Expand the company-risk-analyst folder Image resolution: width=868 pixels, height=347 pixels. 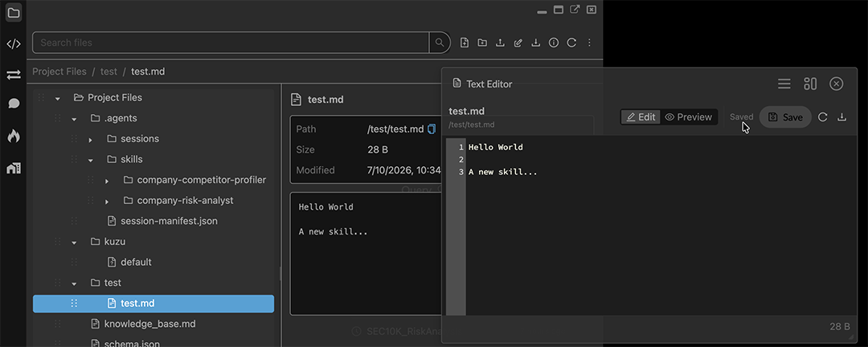107,202
